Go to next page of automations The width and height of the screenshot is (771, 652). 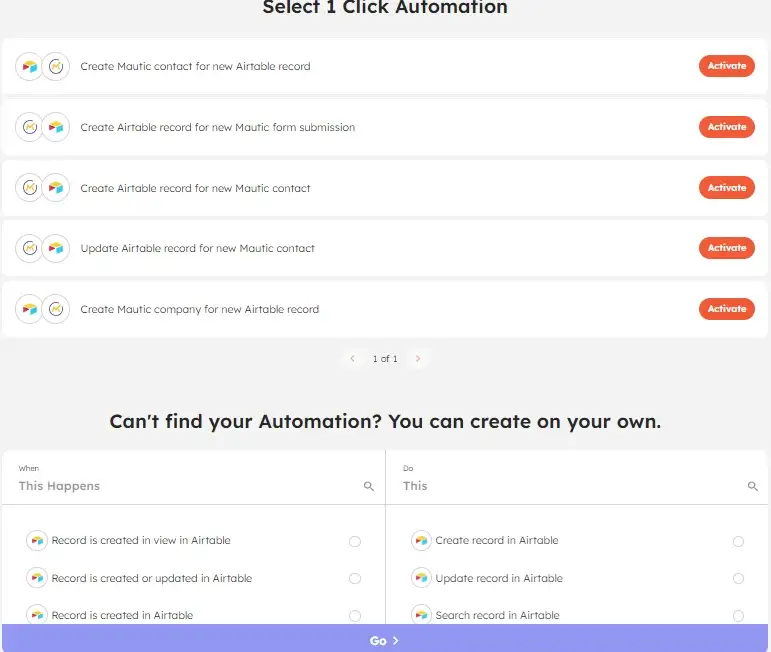tap(418, 358)
